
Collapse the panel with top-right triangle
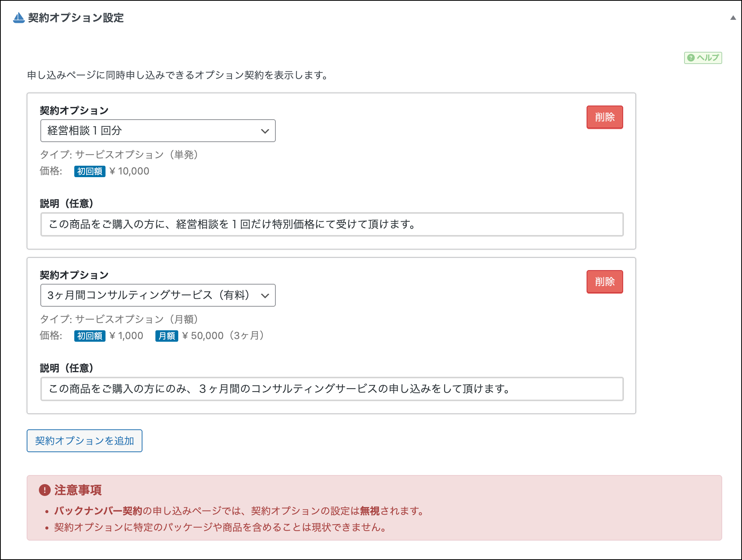pos(733,18)
